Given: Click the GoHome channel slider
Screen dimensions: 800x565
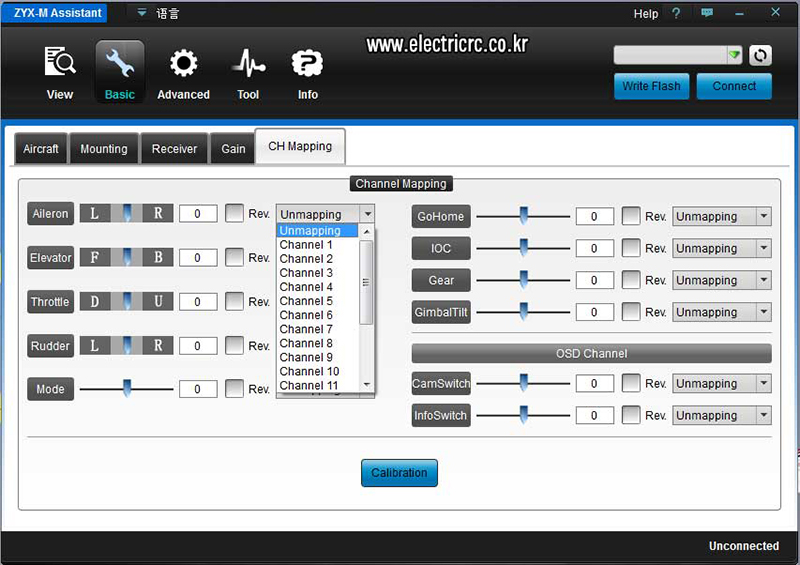Looking at the screenshot, I should click(x=523, y=216).
